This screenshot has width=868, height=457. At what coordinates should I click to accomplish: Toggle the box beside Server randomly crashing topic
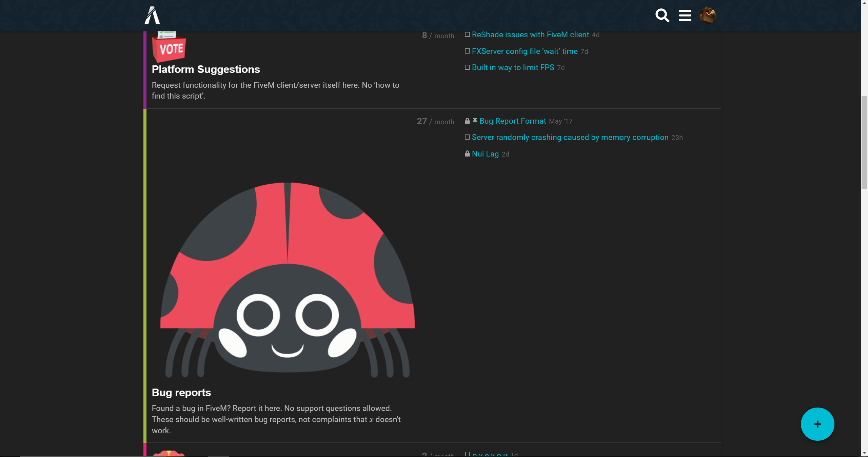pyautogui.click(x=467, y=137)
